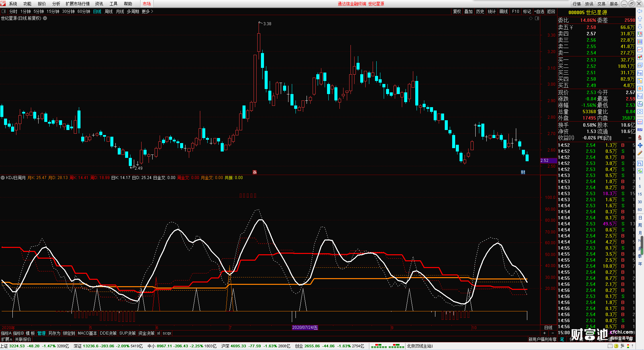Toggle the left panel layout button
Screen dimensions: 644x350
pyautogui.click(x=4, y=11)
